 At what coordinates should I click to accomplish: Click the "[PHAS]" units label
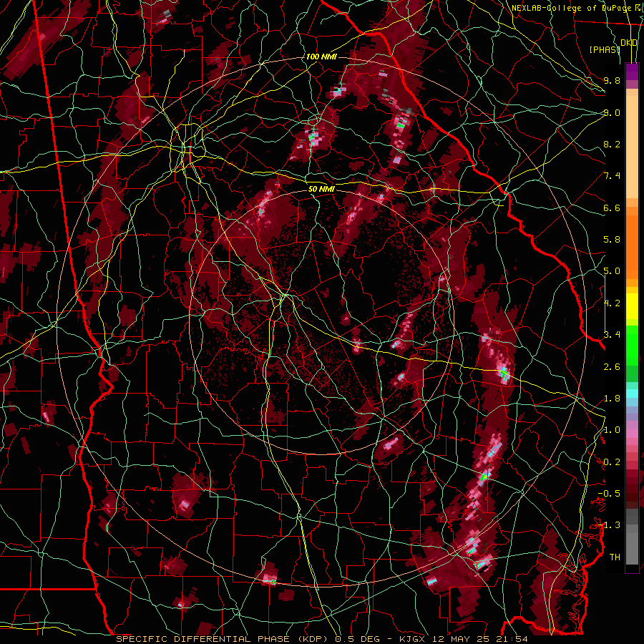(605, 49)
